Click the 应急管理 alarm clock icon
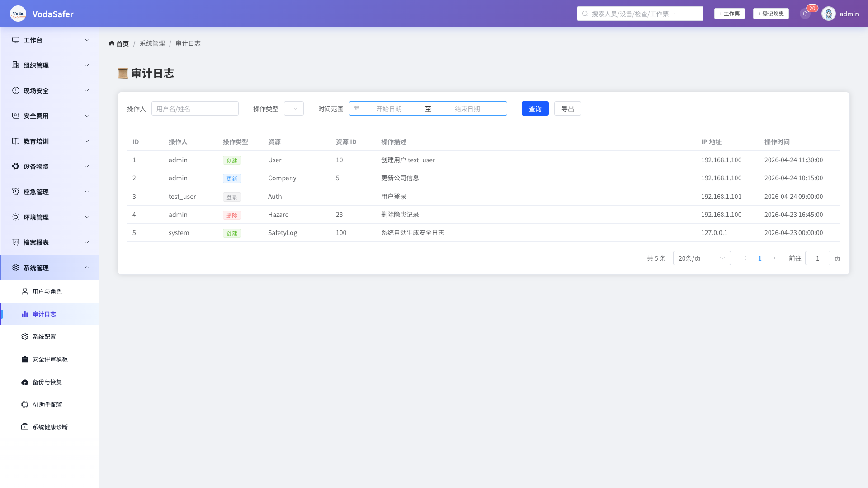The height and width of the screenshot is (488, 868). click(x=16, y=192)
